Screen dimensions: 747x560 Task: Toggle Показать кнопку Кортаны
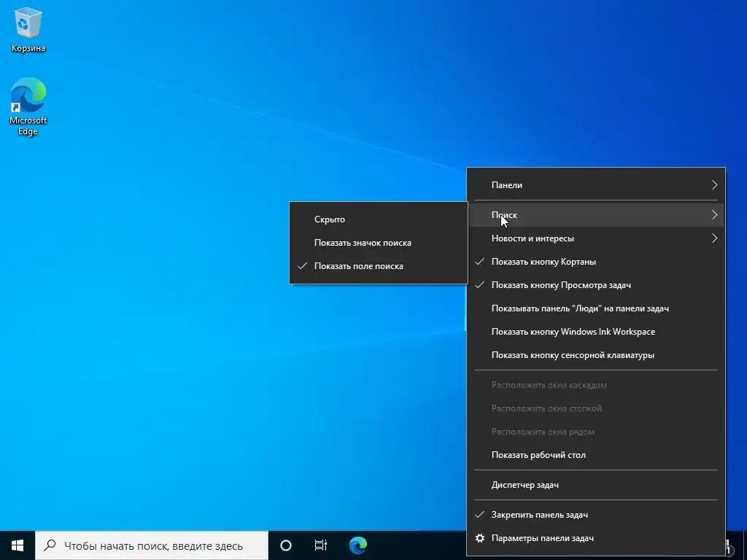(x=596, y=262)
